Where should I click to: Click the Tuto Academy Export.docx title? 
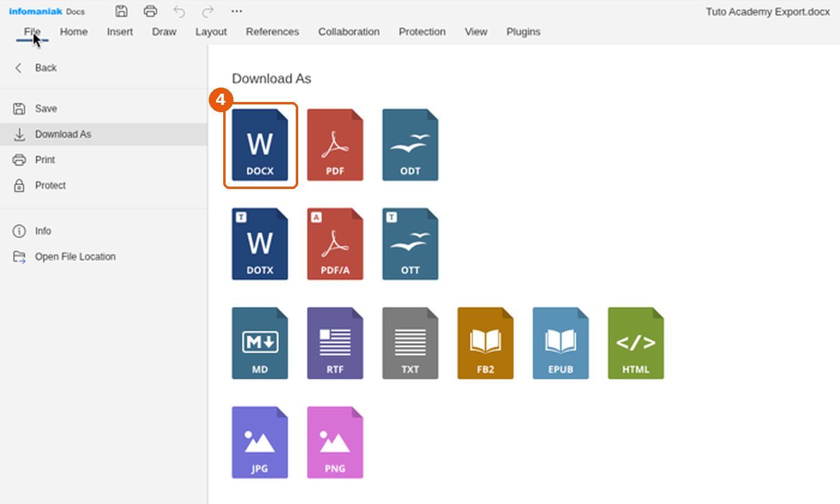pyautogui.click(x=768, y=12)
